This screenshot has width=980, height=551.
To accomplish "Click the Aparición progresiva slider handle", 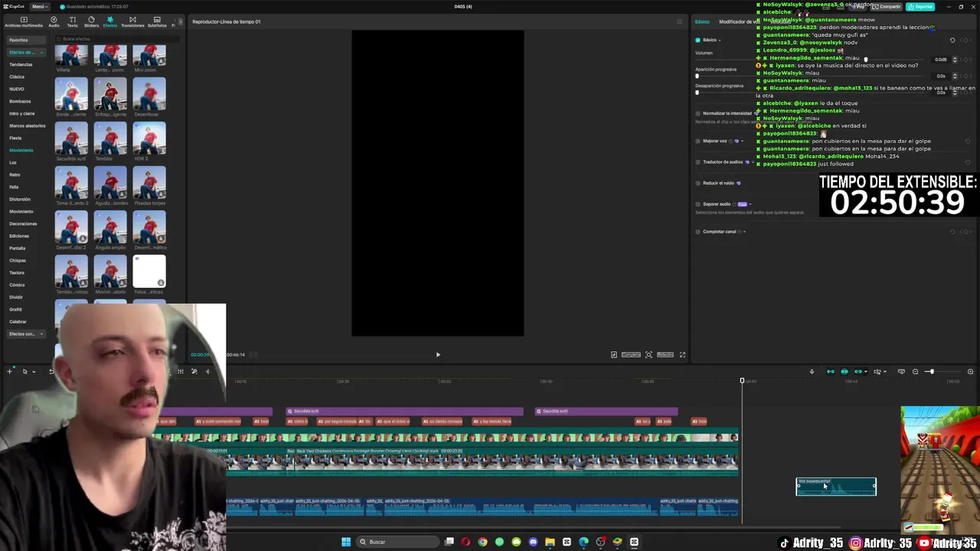I will click(x=697, y=76).
